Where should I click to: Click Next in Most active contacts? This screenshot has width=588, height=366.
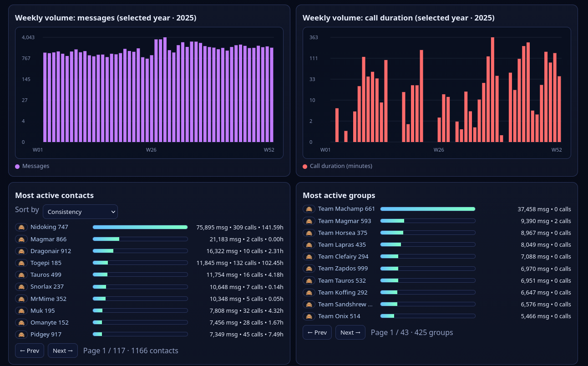[62, 350]
